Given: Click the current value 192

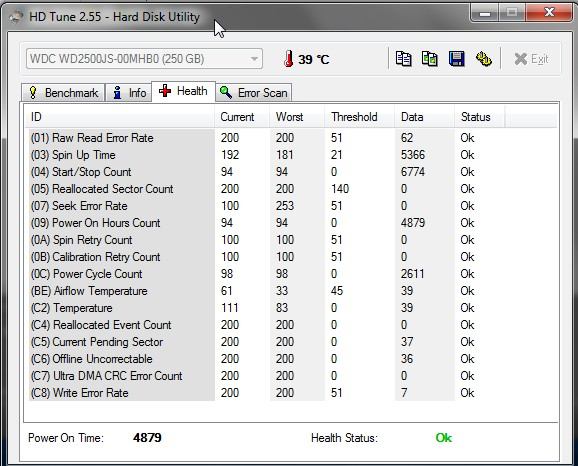Looking at the screenshot, I should pos(230,155).
